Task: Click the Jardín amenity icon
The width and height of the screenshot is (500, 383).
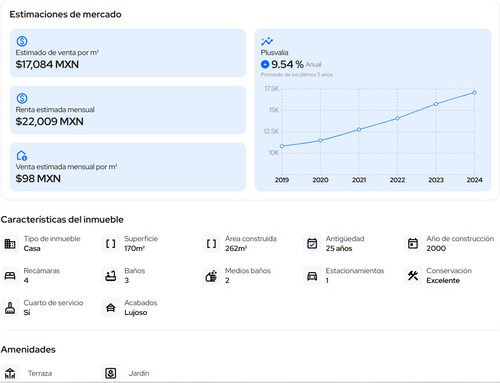Action: tap(111, 373)
